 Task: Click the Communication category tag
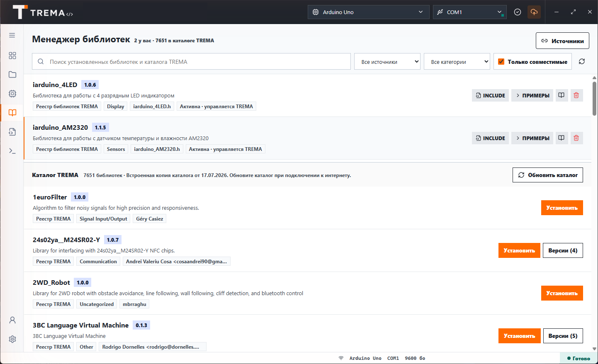pos(98,262)
